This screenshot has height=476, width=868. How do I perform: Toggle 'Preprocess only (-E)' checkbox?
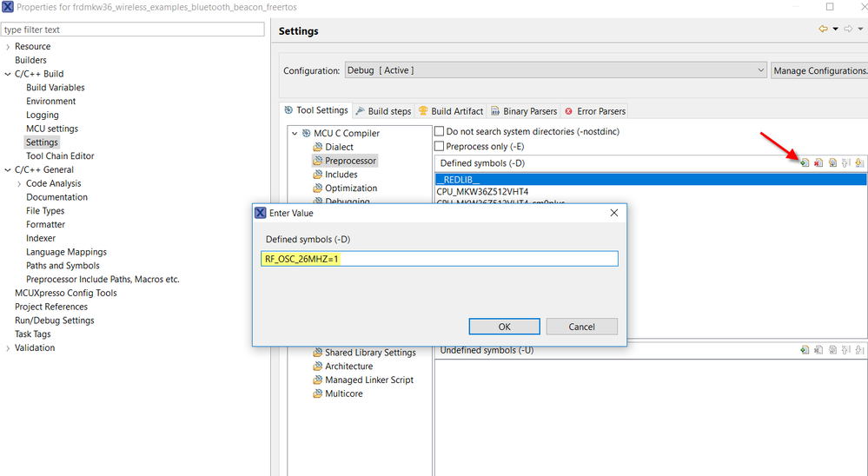pyautogui.click(x=440, y=147)
